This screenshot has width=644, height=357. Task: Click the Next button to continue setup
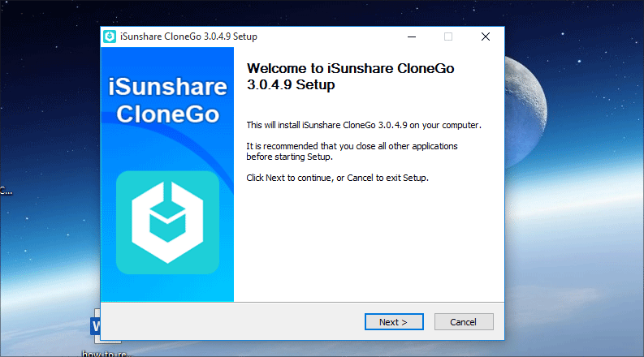click(394, 322)
